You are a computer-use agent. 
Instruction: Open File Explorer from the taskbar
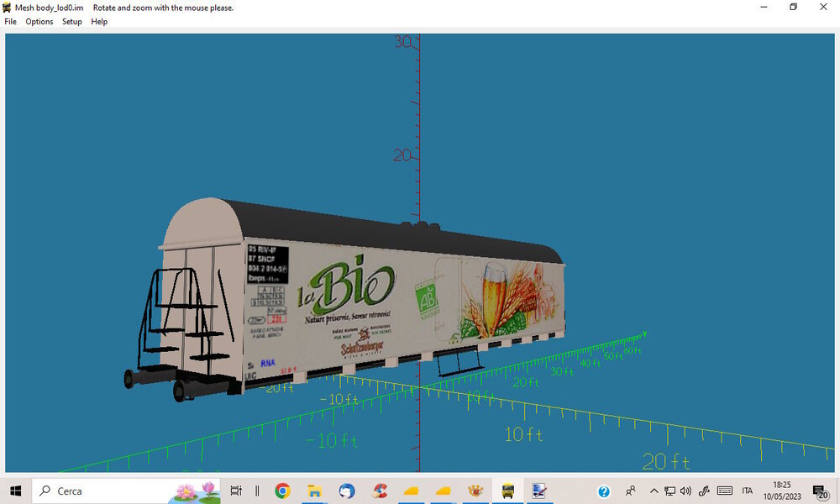pos(314,491)
